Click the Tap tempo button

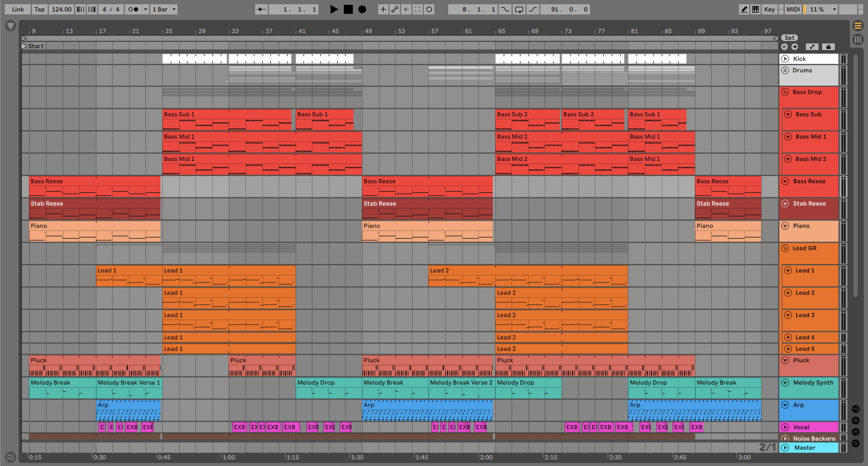pos(39,9)
